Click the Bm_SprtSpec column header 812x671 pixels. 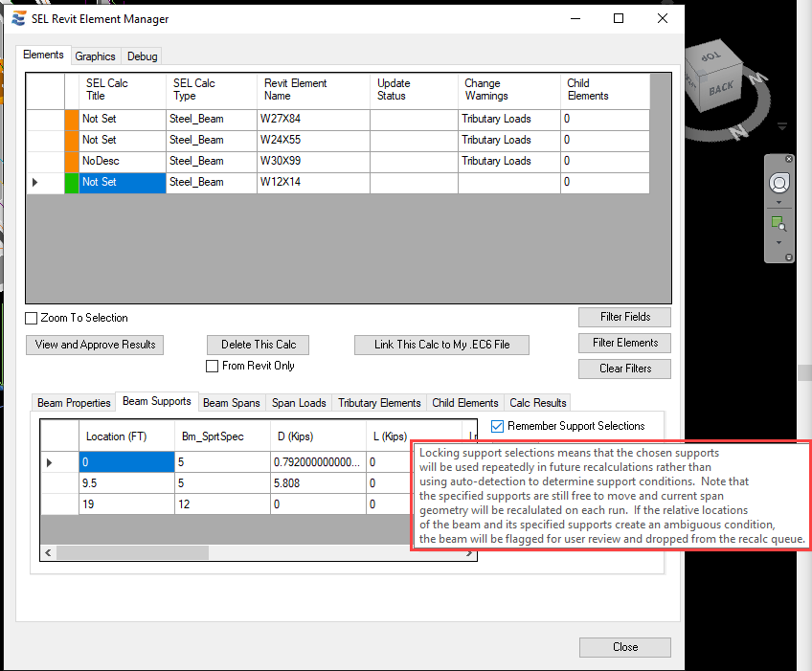222,436
